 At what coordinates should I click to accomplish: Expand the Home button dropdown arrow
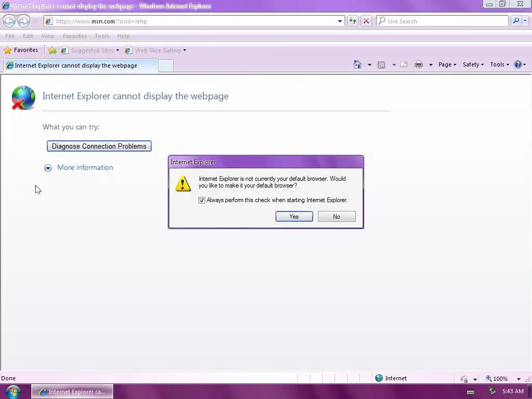369,64
